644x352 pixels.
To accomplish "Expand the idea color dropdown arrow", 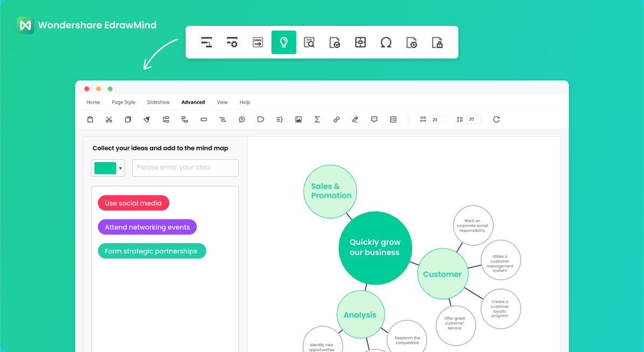I will 120,168.
